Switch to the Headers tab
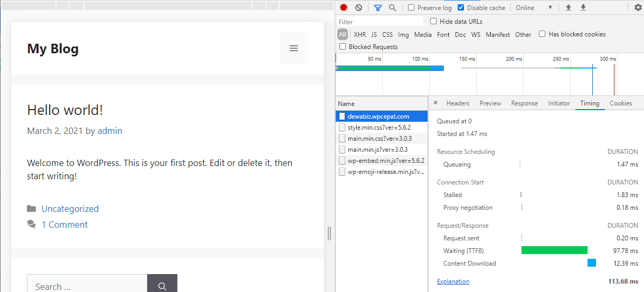Image resolution: width=644 pixels, height=292 pixels. [x=458, y=103]
